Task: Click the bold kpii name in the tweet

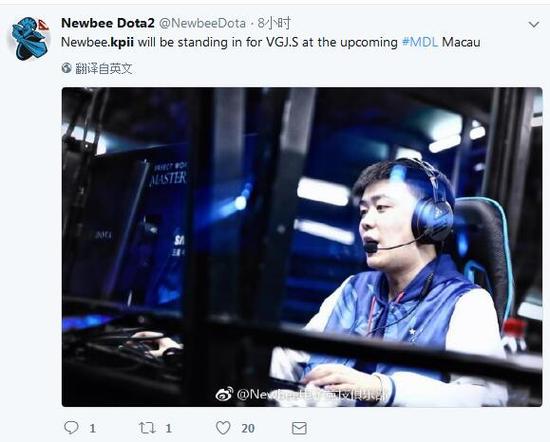Action: (122, 42)
